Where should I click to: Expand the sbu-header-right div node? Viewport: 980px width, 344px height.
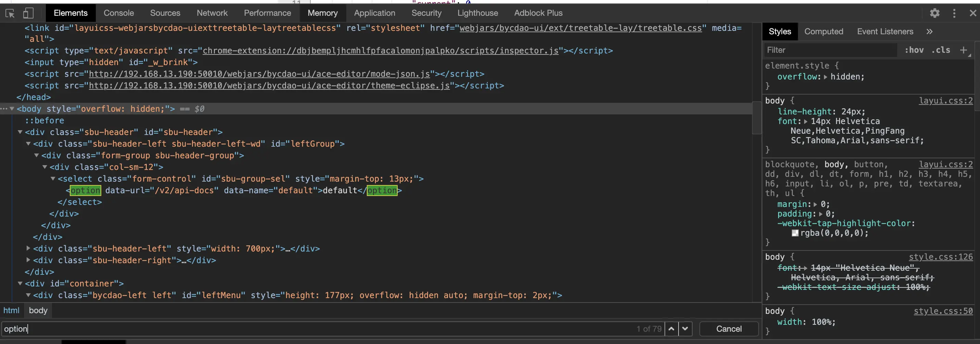(28, 260)
